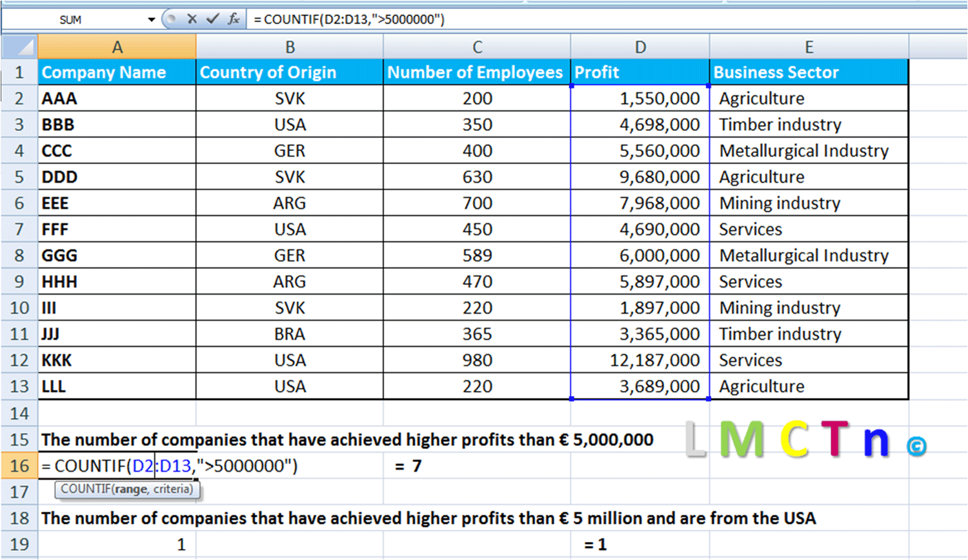The image size is (968, 560).
Task: Click the Name Box showing SUM
Action: coord(70,20)
